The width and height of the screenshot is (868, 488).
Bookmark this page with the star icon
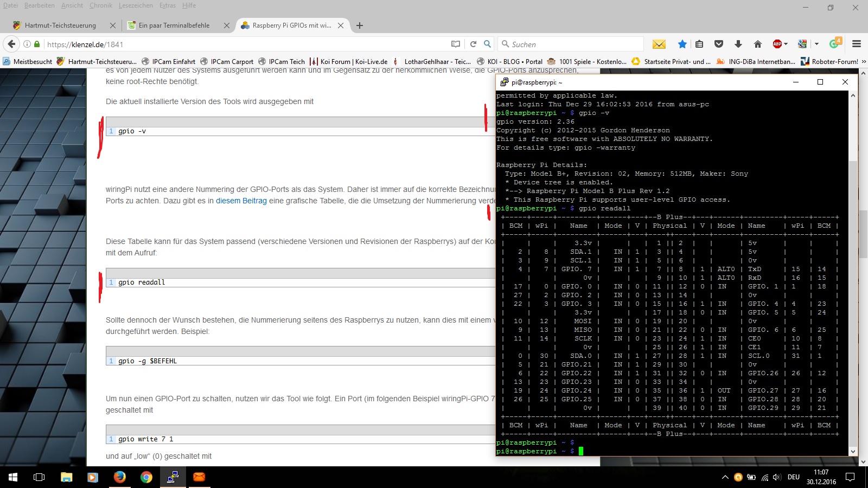682,44
